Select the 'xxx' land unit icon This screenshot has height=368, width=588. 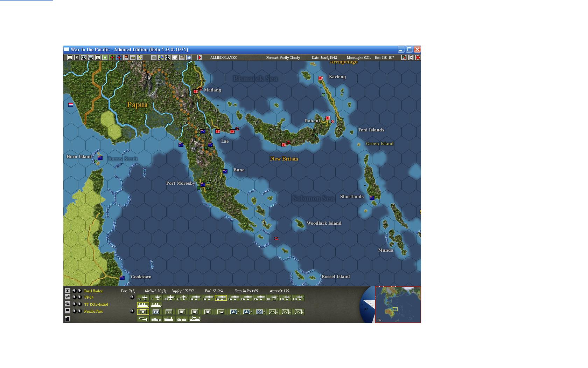[169, 312]
